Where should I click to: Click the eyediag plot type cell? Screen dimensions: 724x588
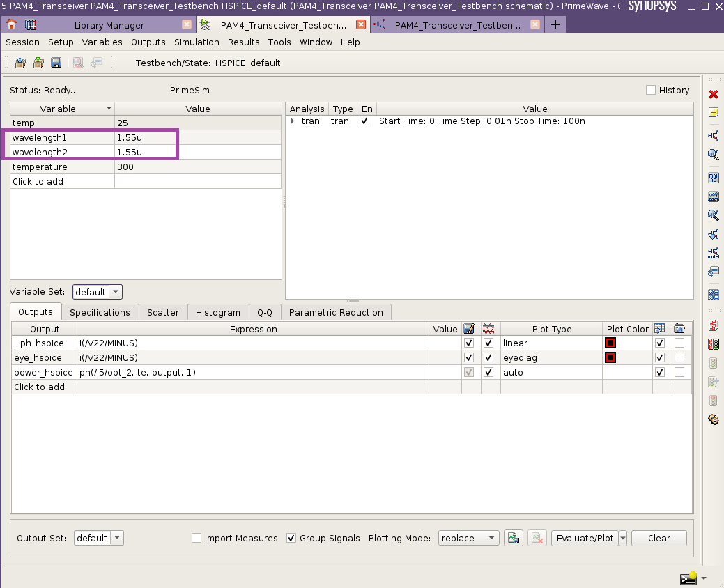tap(551, 357)
